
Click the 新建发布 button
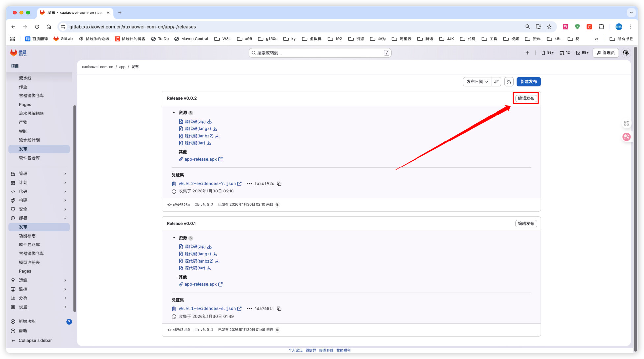click(x=528, y=82)
